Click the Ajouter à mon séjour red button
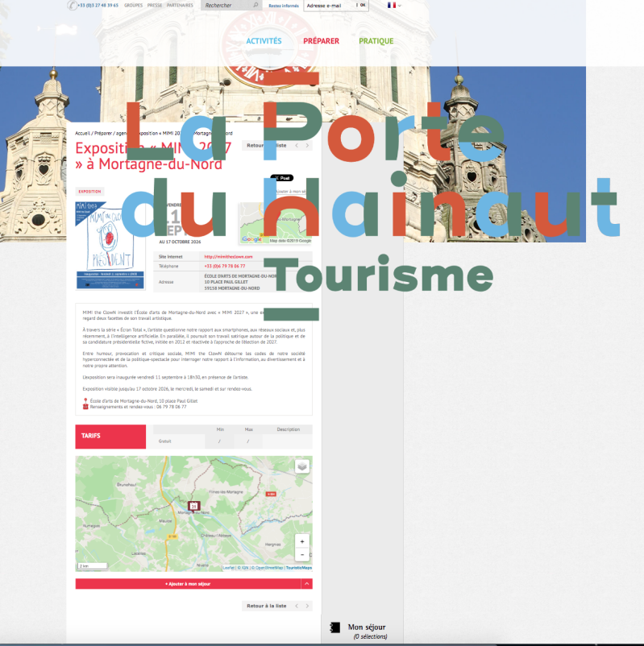644x646 pixels. pyautogui.click(x=188, y=584)
